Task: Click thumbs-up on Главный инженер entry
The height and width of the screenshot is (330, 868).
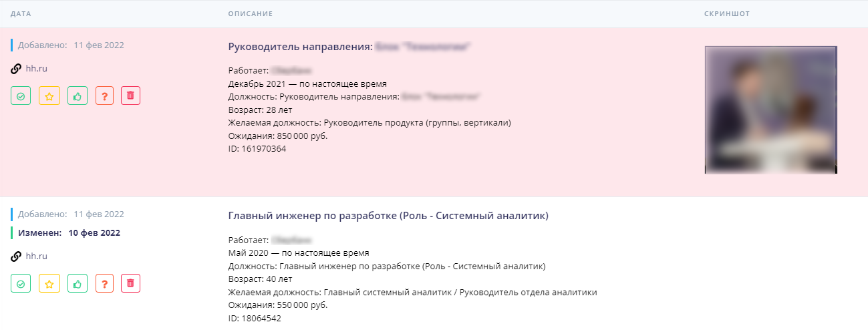Action: click(x=78, y=284)
